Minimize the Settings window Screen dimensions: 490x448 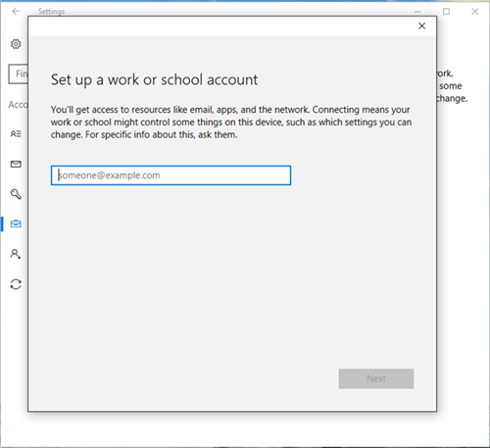coord(417,12)
